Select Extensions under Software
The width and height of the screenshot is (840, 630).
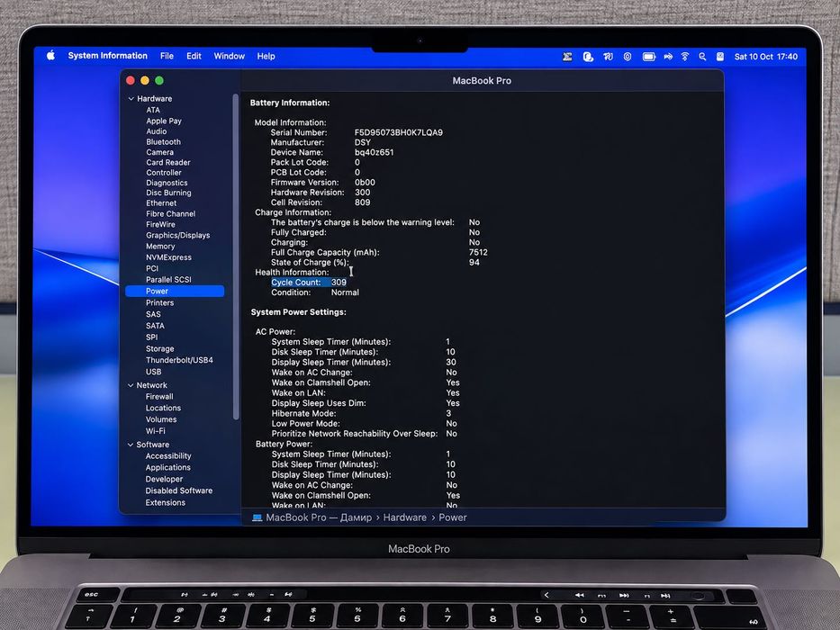165,502
